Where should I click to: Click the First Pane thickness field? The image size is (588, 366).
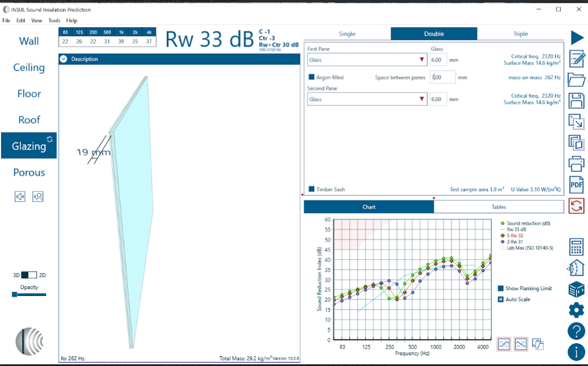click(438, 60)
